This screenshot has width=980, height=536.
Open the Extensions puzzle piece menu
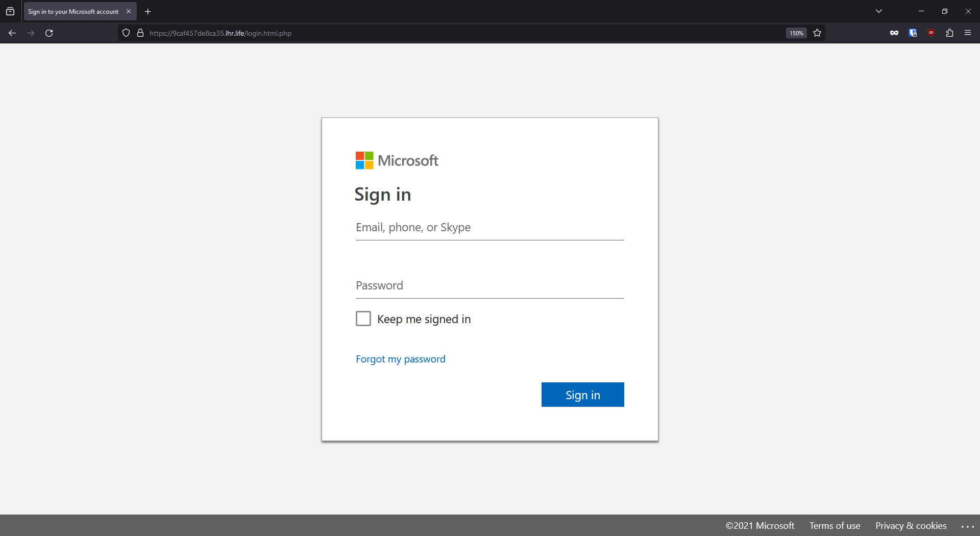click(x=949, y=33)
